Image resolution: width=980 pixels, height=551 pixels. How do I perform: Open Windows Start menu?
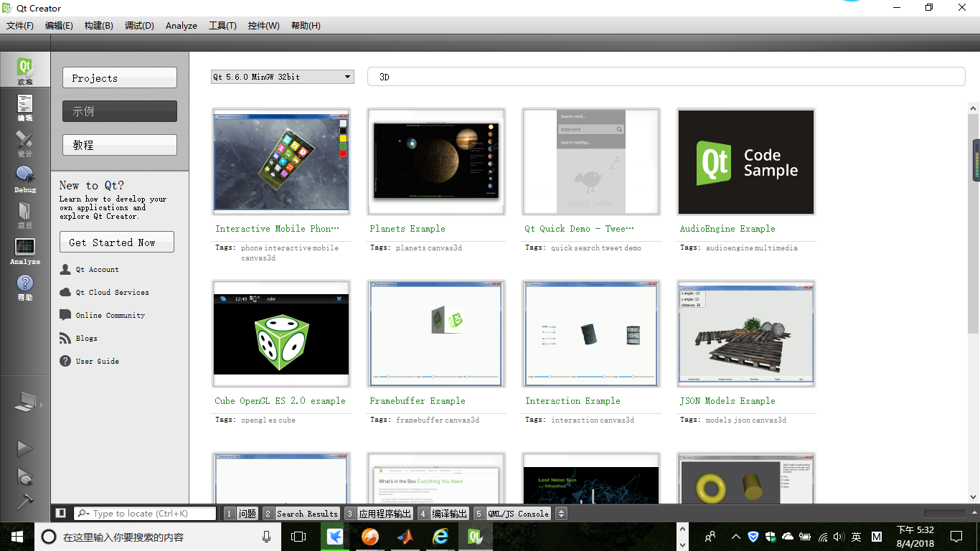[x=17, y=537]
